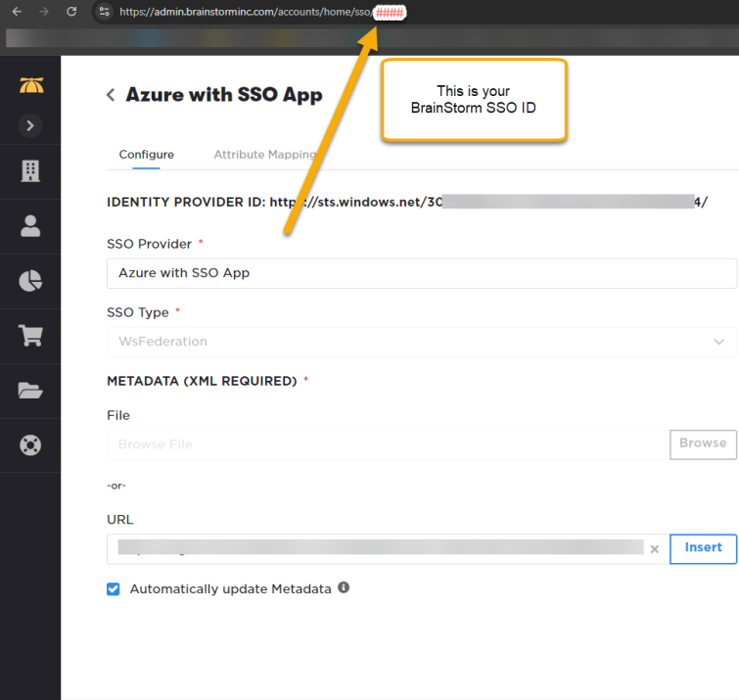Screen dimensions: 739x700
Task: Toggle Automatically update Metadata checkbox
Action: click(x=114, y=589)
